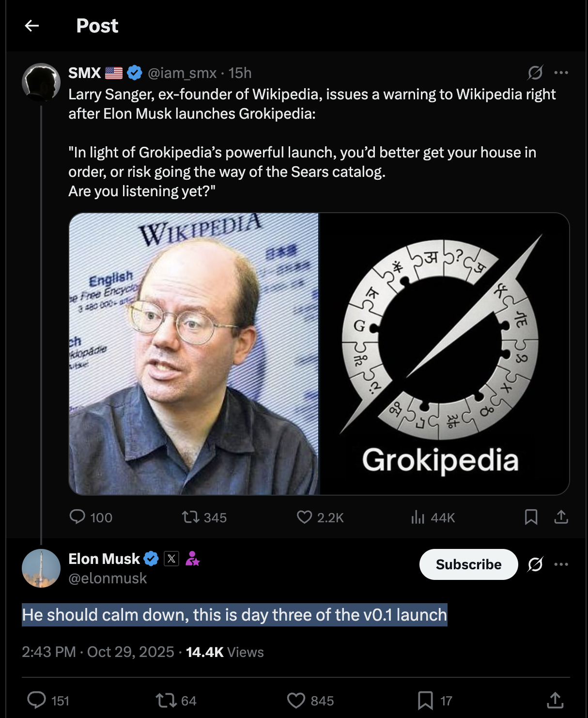Open the share menu on Elon Musk's reply
Screen dimensions: 588x718
556,700
